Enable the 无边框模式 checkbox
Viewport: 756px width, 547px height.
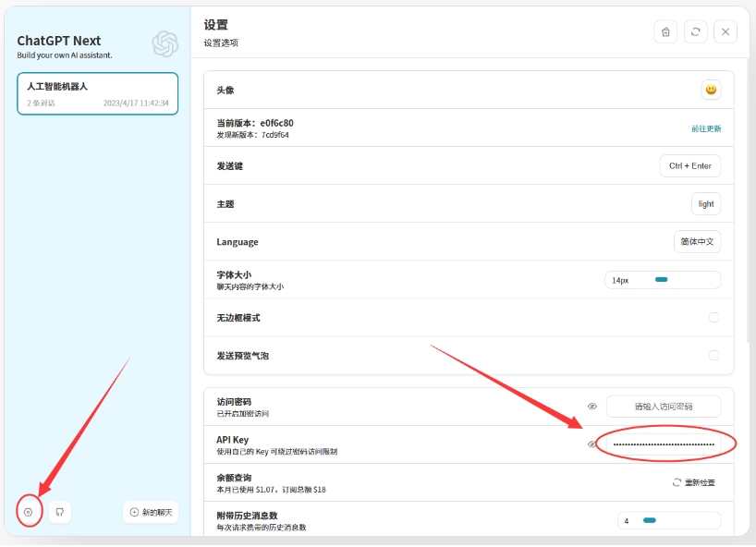(714, 317)
